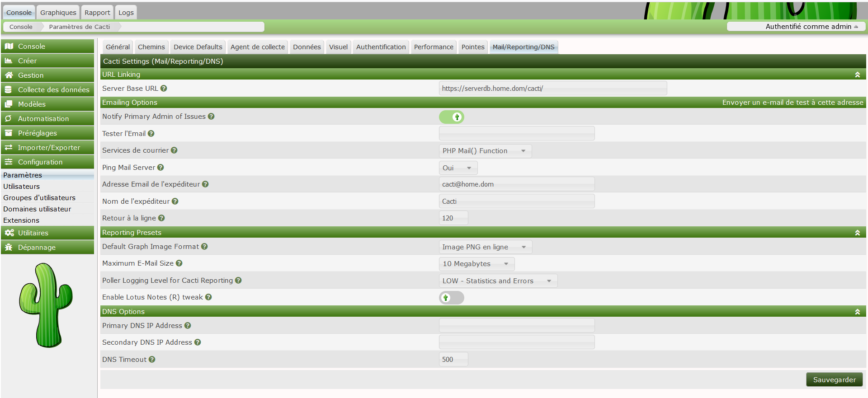Open the Graphiques top tab
This screenshot has width=868, height=398.
(58, 13)
